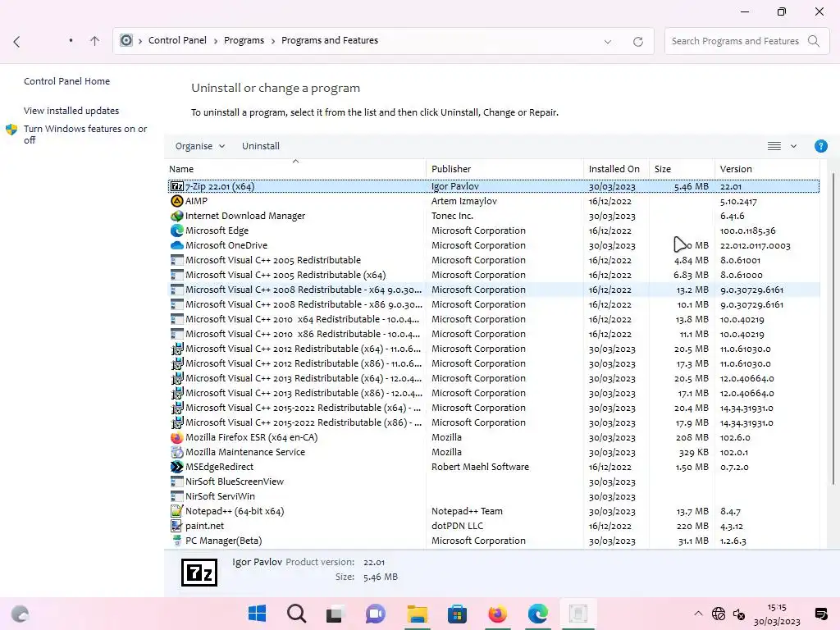
Task: Click the Internet Download Manager icon
Action: [x=177, y=216]
